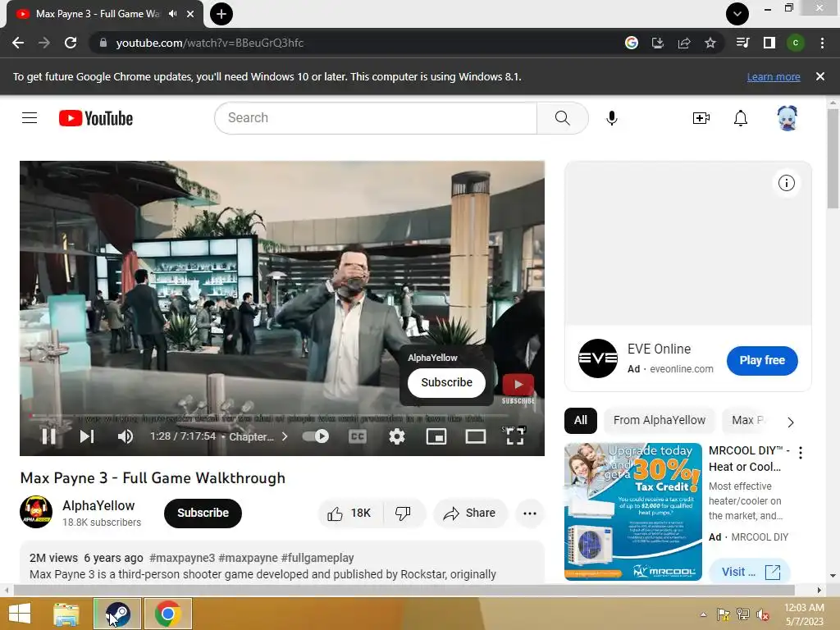This screenshot has height=630, width=840.
Task: Toggle the autoplay switch in player
Action: 316,436
